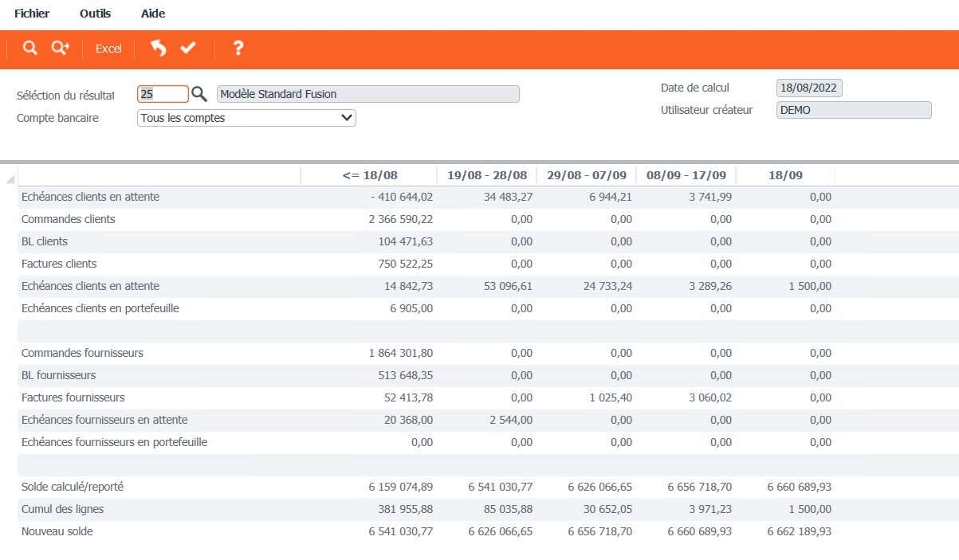Click the '19/08 - 28/08' column header

(x=487, y=175)
